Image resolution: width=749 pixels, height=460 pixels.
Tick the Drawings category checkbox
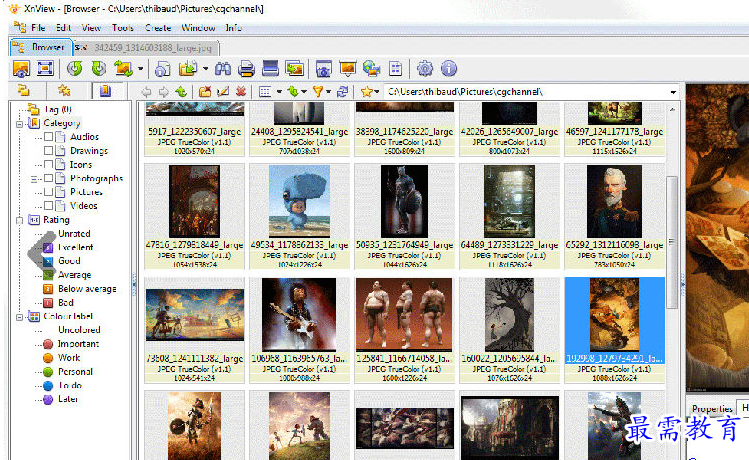(x=48, y=150)
